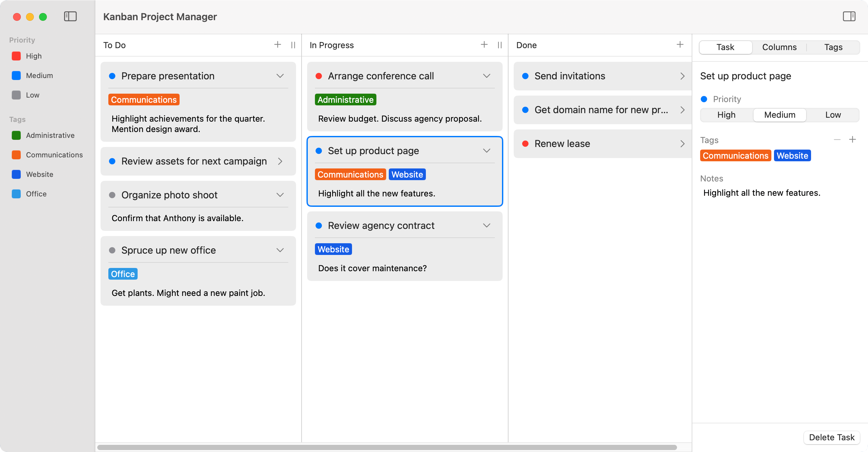
Task: Click gray priority dot on Organize photo shoot
Action: click(x=112, y=195)
